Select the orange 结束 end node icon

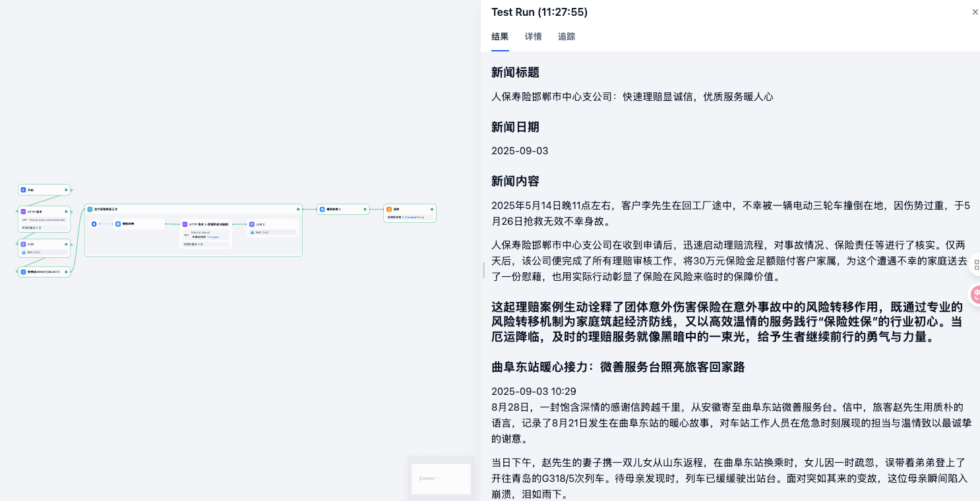coord(389,209)
